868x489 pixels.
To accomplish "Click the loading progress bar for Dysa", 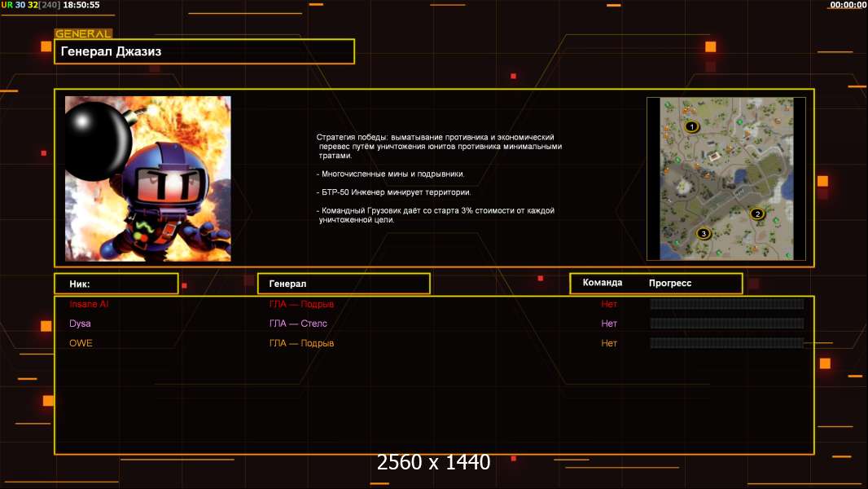I will click(727, 324).
